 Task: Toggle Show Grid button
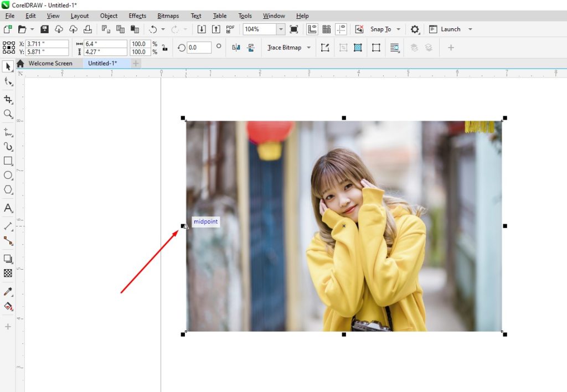(x=327, y=29)
